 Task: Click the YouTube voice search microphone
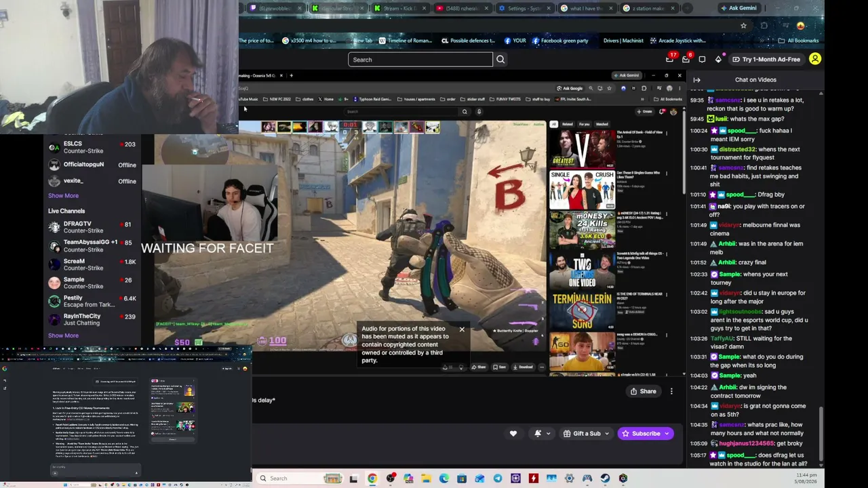[x=479, y=112]
